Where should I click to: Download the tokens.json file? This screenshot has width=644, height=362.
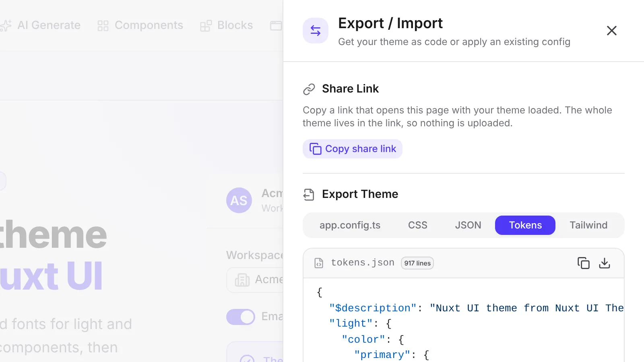[x=605, y=263]
